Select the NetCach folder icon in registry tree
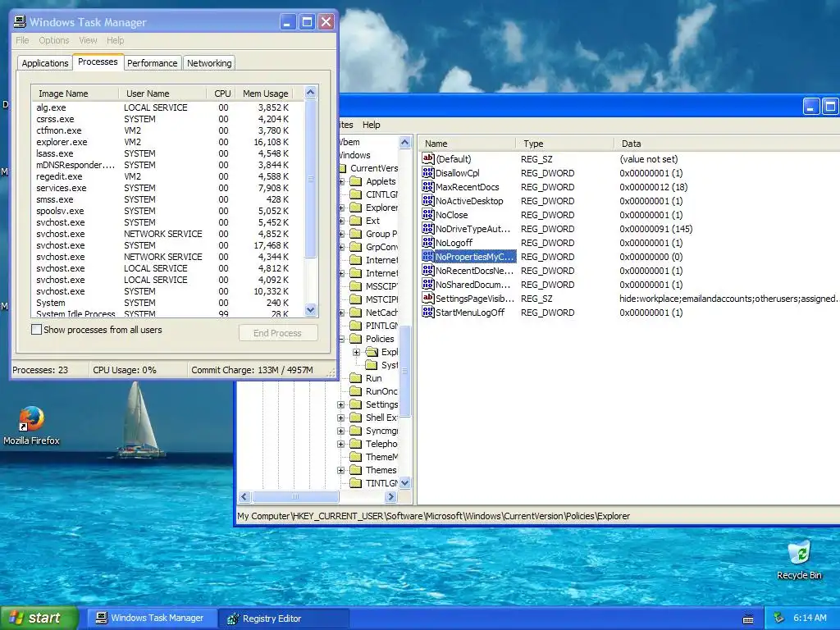Viewport: 840px width, 630px height. [x=356, y=313]
